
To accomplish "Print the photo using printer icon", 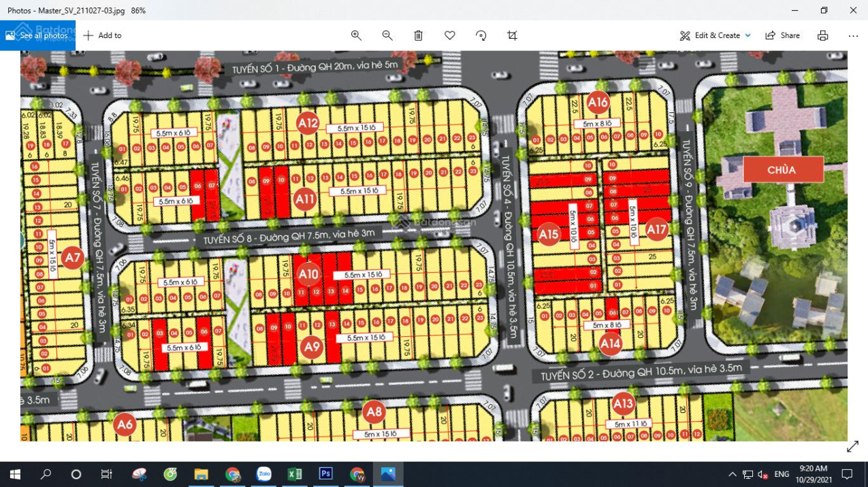I will (x=822, y=35).
